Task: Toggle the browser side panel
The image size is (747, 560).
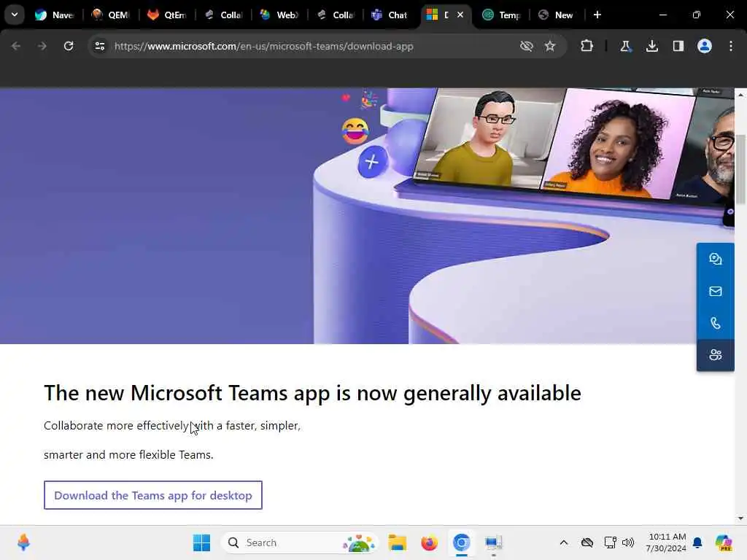Action: tap(678, 46)
